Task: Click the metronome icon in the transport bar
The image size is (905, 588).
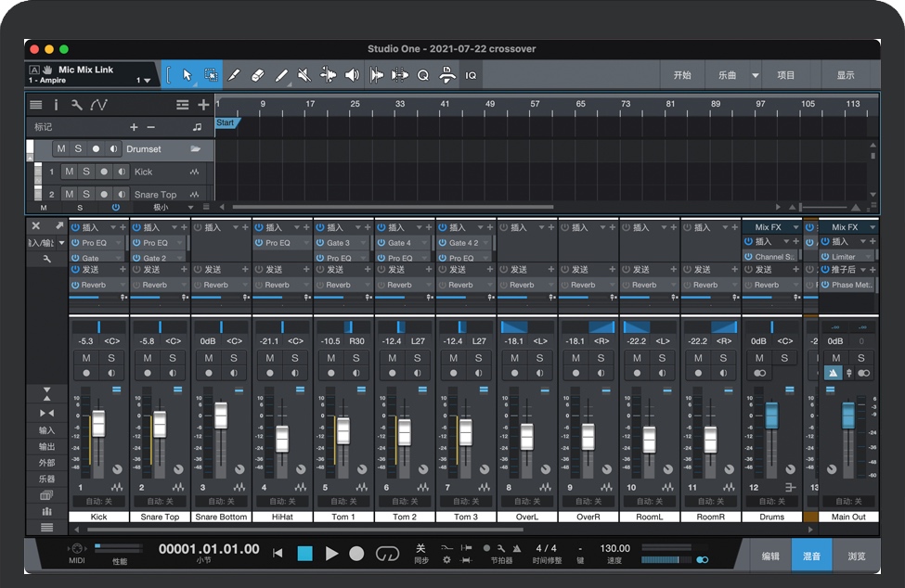Action: pos(518,548)
